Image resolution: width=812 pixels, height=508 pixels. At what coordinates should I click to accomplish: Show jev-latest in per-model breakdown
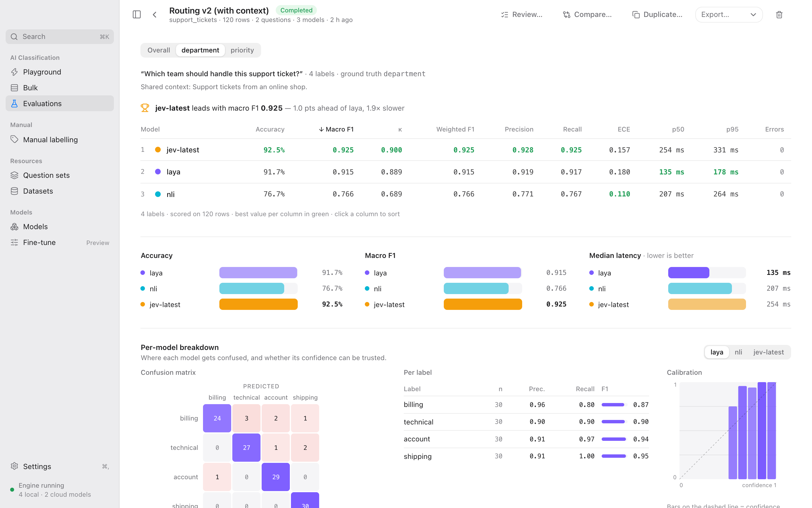click(768, 352)
